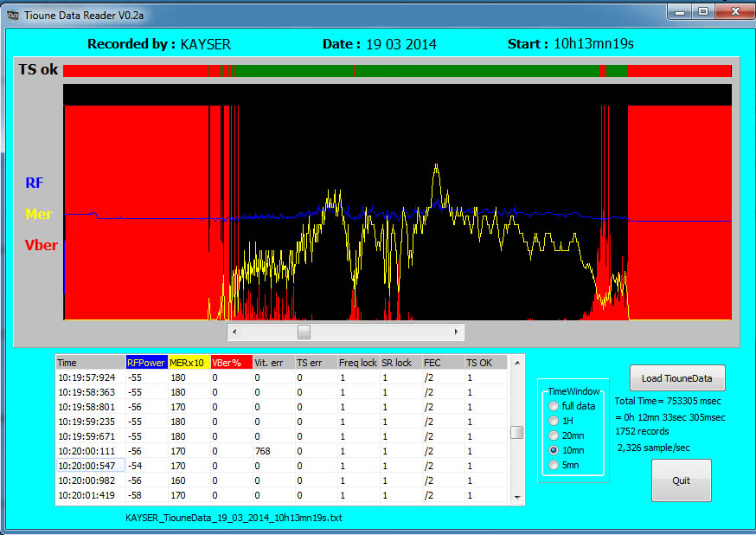Click the yellow MER peak in the graph

click(x=436, y=167)
